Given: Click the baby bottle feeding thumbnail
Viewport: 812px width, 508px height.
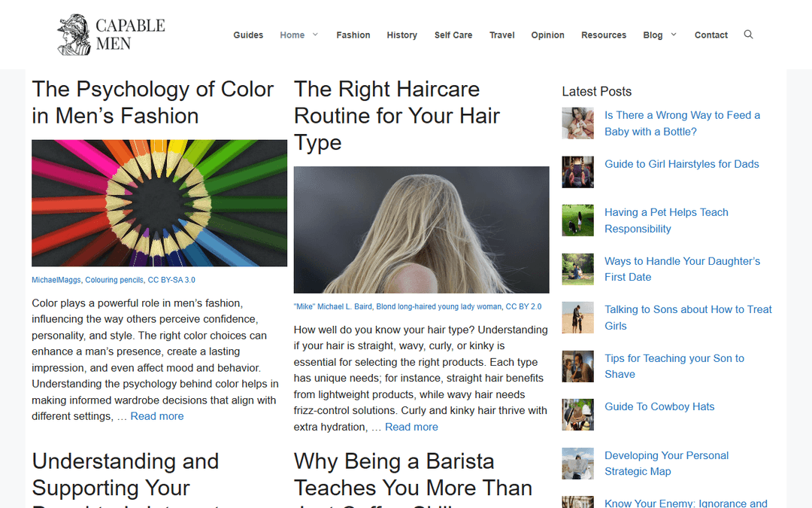Looking at the screenshot, I should [578, 123].
